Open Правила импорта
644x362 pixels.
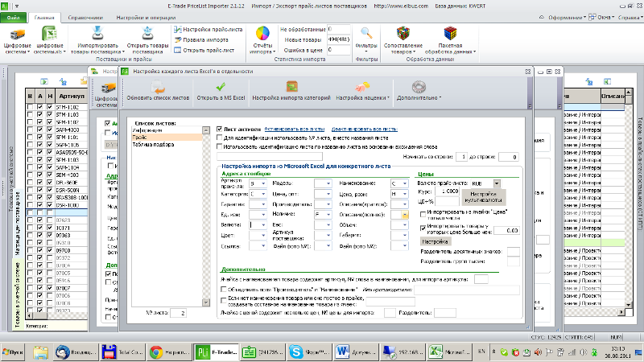coord(201,39)
